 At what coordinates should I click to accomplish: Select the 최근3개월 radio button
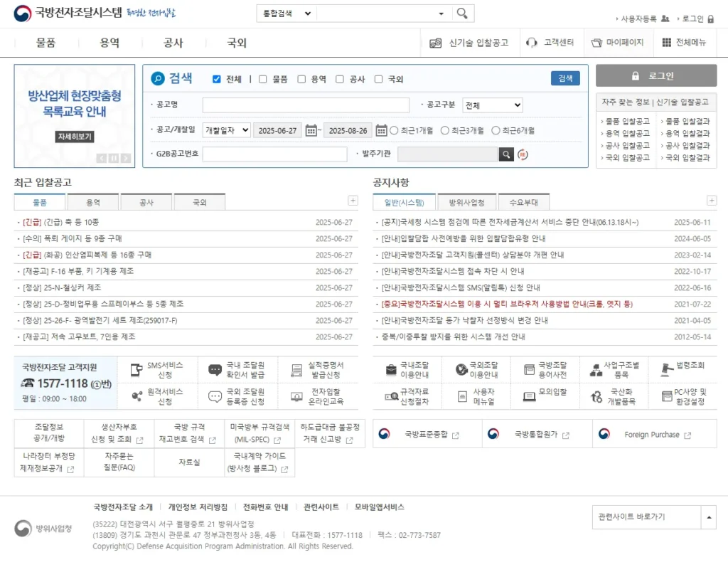point(445,131)
